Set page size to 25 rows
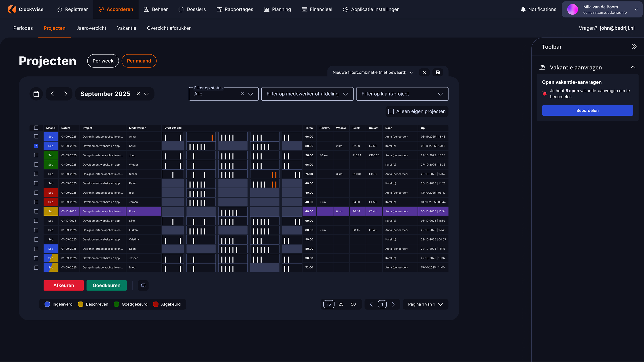 pyautogui.click(x=341, y=304)
